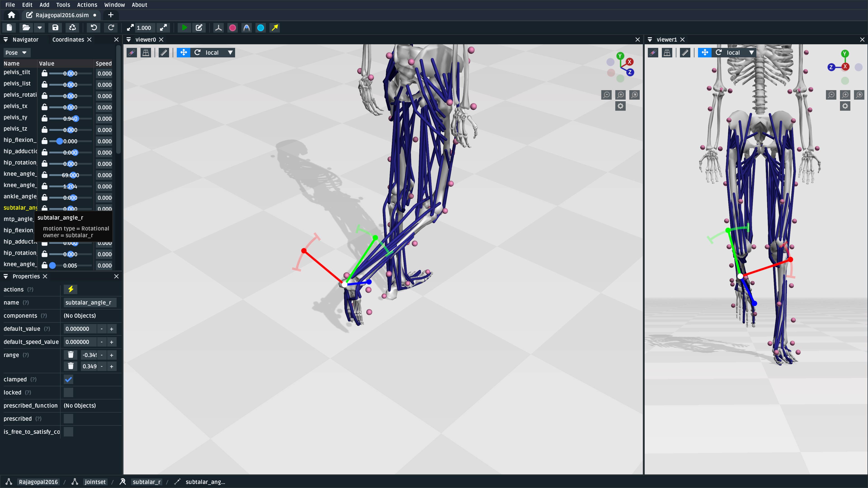Click the pelvis_ty value slider
Image resolution: width=868 pixels, height=488 pixels.
click(x=71, y=119)
